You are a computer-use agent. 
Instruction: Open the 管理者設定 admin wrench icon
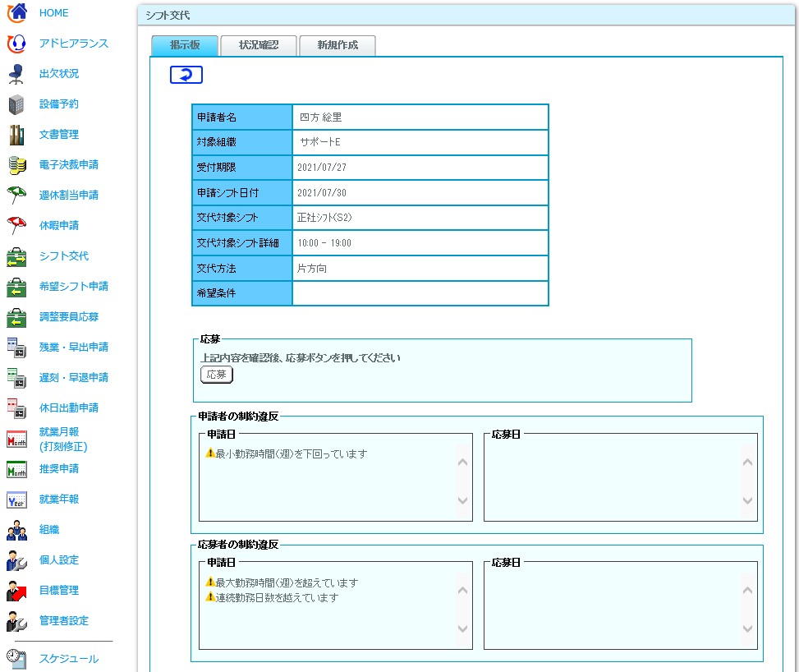[x=16, y=621]
